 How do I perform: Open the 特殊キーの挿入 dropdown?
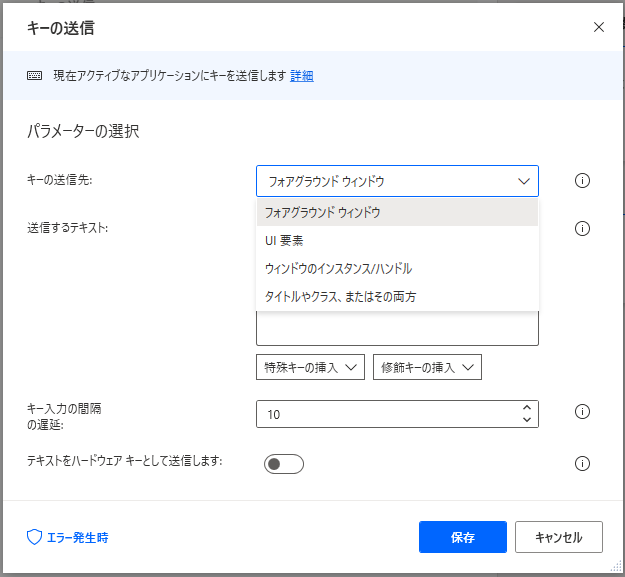pos(310,367)
